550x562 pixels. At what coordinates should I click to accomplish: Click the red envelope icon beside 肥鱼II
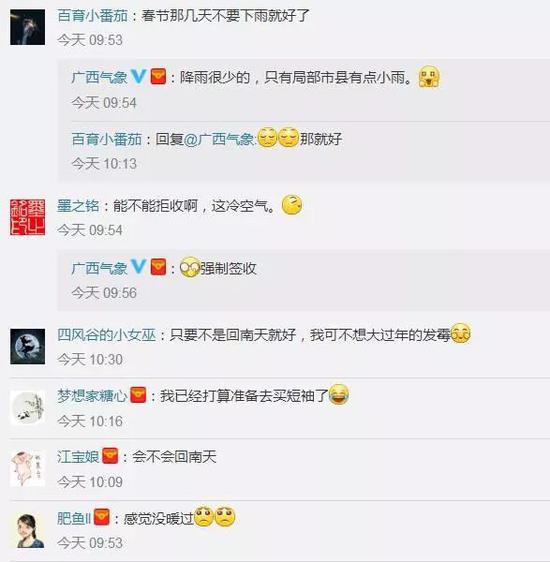102,517
